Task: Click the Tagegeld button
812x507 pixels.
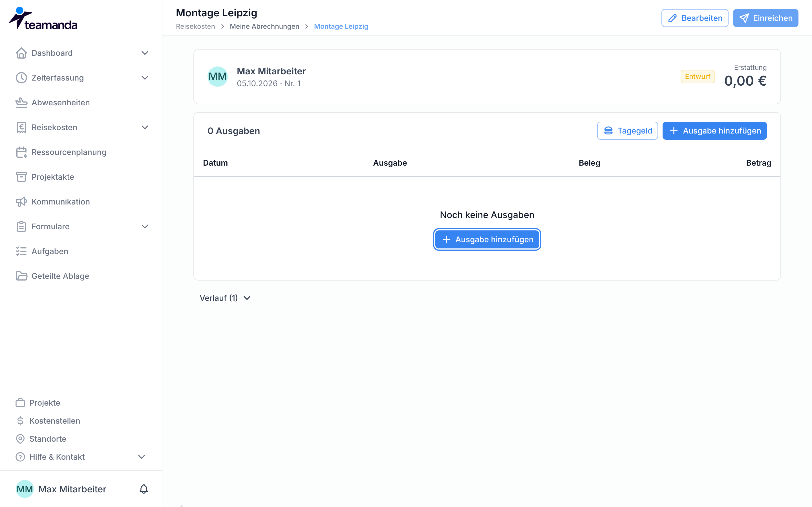Action: tap(627, 131)
